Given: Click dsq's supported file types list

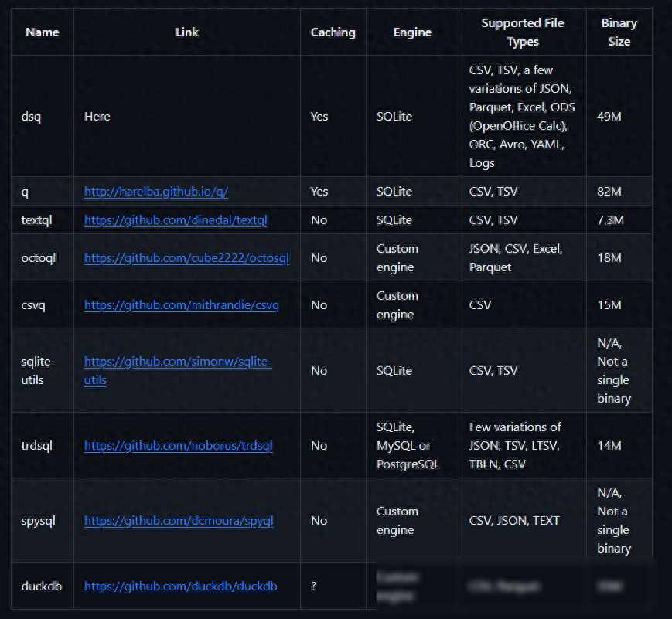Looking at the screenshot, I should point(522,117).
